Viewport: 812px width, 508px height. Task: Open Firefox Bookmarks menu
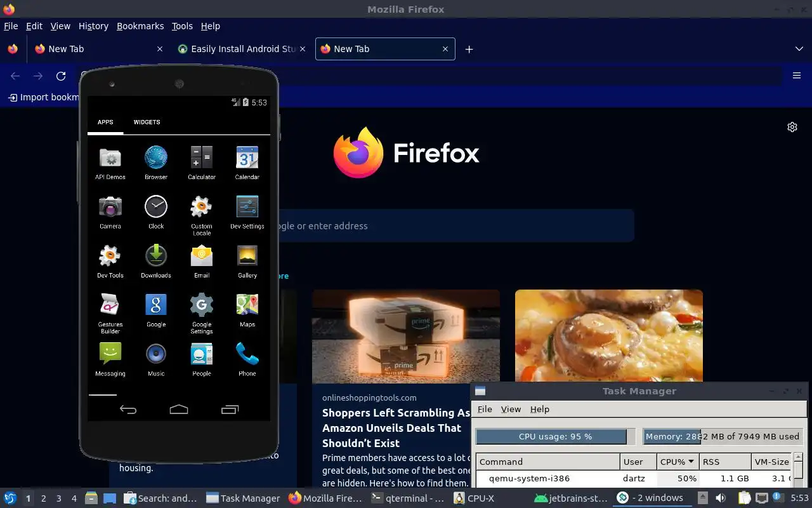[x=140, y=26]
